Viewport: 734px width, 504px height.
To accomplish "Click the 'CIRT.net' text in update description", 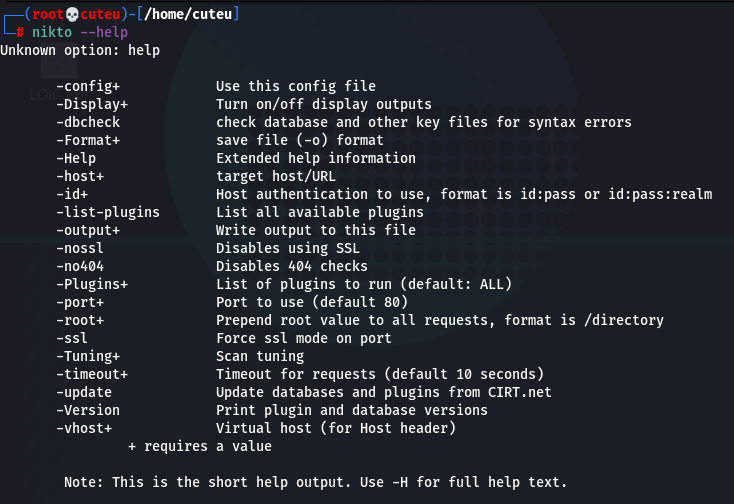I will click(520, 392).
